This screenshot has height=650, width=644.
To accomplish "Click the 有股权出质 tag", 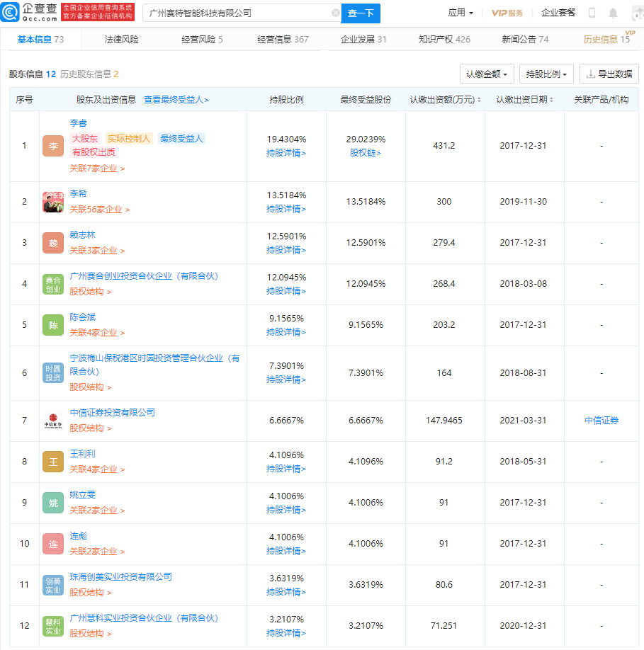I will point(94,152).
